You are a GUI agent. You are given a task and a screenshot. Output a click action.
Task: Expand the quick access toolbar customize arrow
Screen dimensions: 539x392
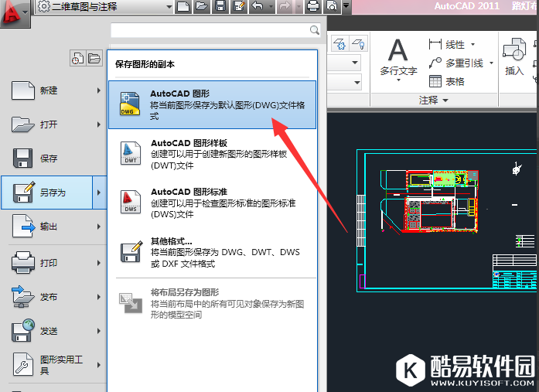coord(346,7)
